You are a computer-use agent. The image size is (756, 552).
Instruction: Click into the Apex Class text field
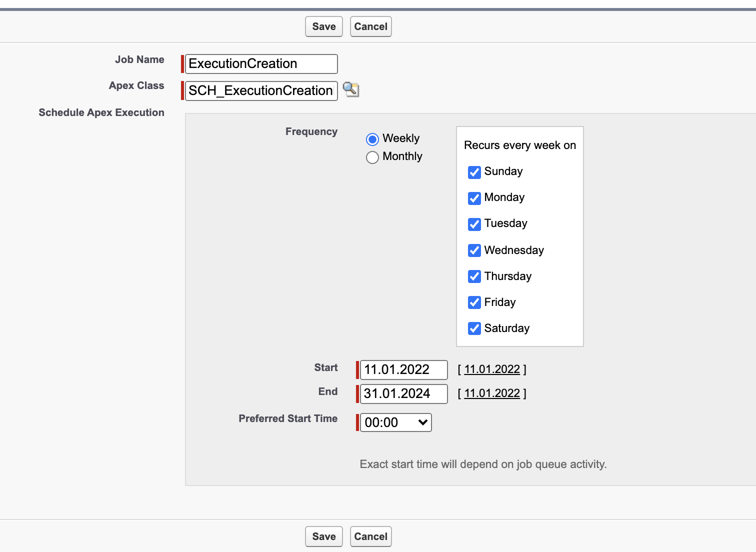pyautogui.click(x=261, y=91)
